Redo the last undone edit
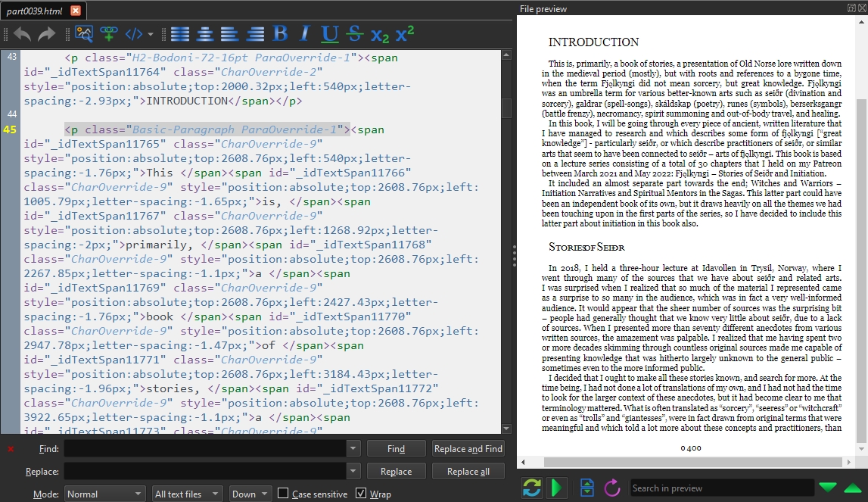 click(x=46, y=34)
